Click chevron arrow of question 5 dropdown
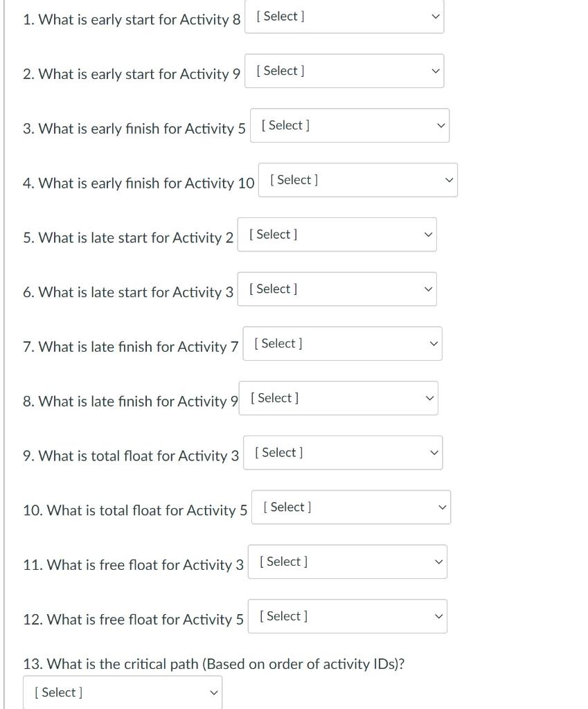 tap(428, 235)
